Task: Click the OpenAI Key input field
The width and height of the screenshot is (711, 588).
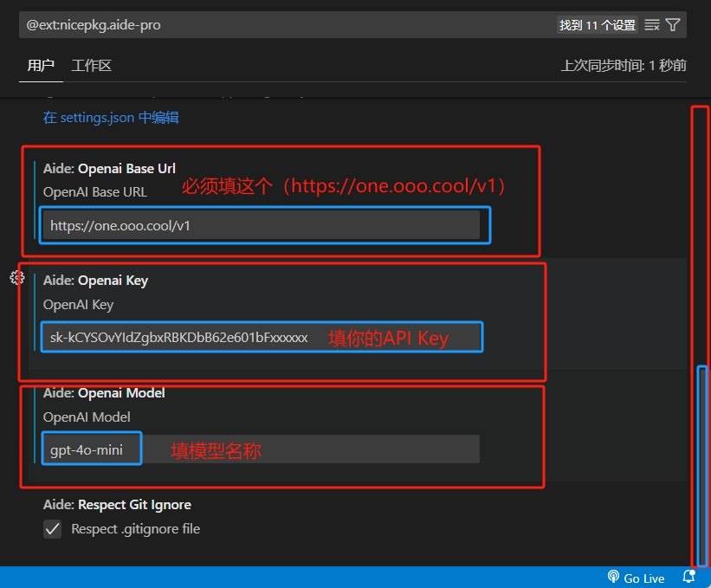Action: 261,338
